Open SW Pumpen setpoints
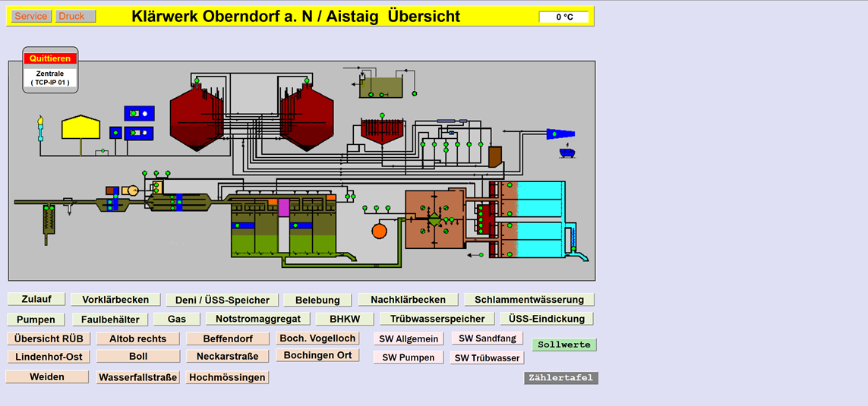 tap(409, 357)
